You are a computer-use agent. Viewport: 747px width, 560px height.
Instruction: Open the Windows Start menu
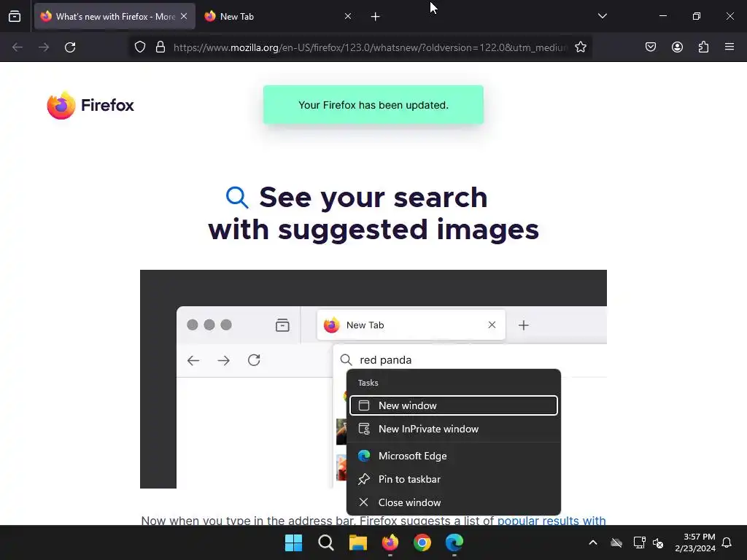pos(293,542)
